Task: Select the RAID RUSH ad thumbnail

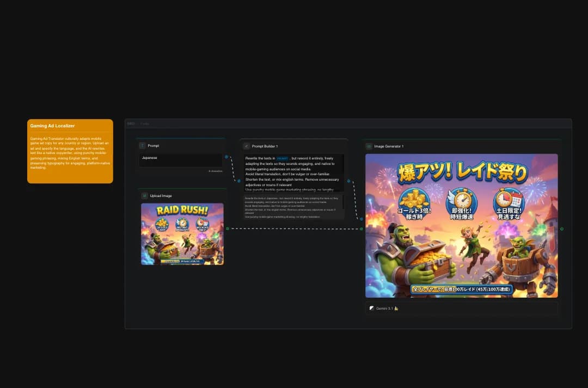Action: 182,234
